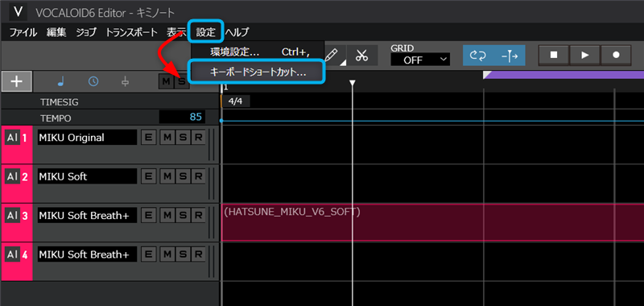Arm record R on MIKU Original track
The image size is (644, 306).
(198, 138)
